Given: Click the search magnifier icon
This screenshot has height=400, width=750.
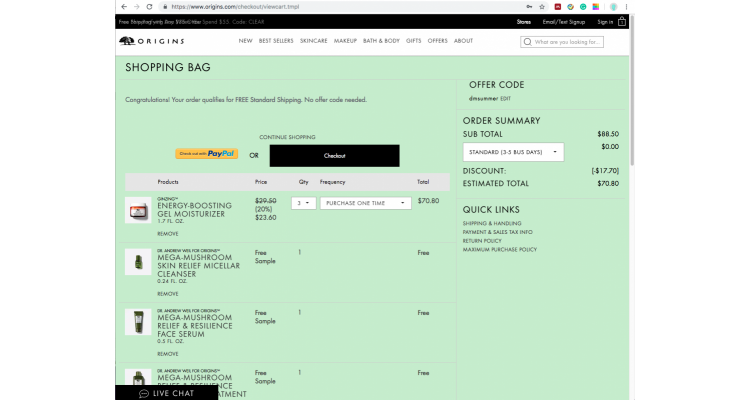Looking at the screenshot, I should [527, 42].
